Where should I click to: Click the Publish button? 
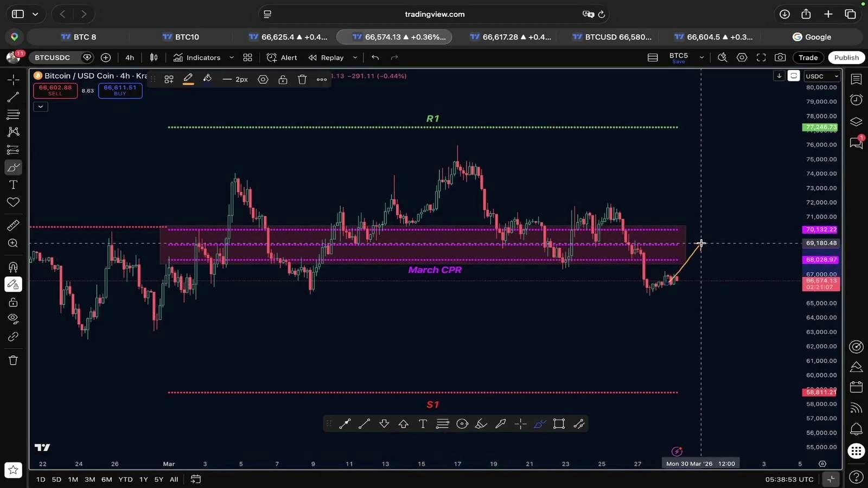[x=846, y=57]
